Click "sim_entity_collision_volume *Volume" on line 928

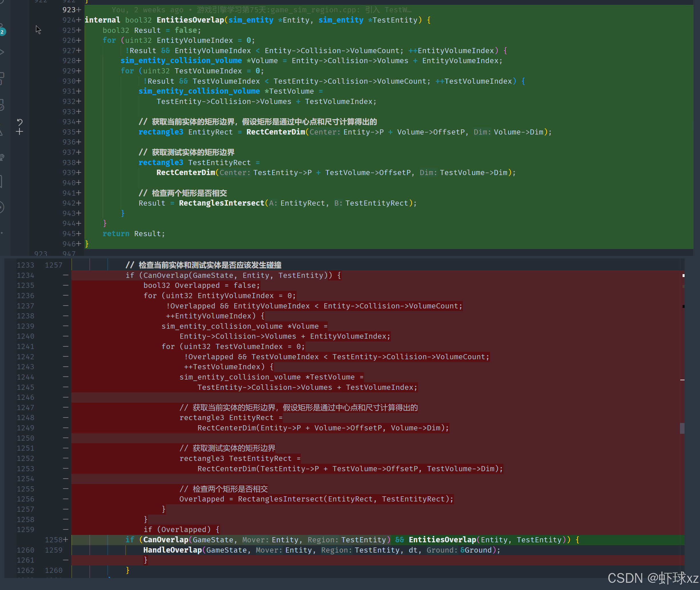click(x=199, y=61)
